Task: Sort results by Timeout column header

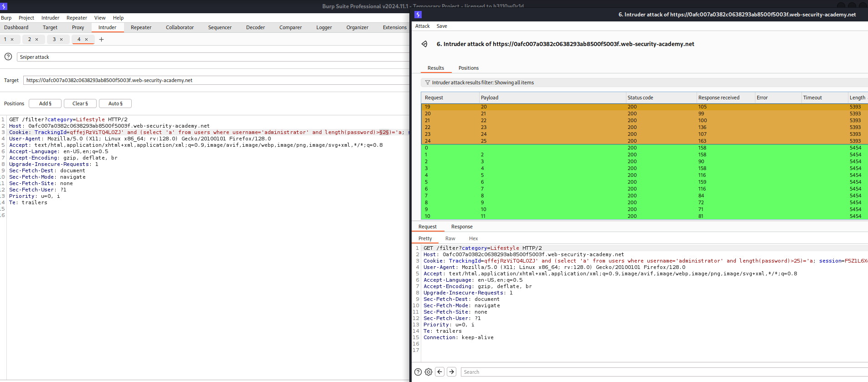Action: (x=824, y=98)
